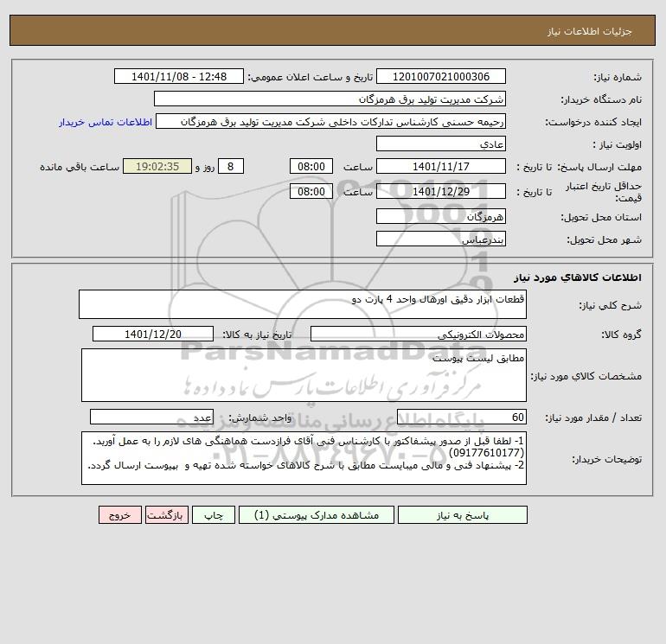Click the unit of measure field 'عدد'

pyautogui.click(x=151, y=417)
